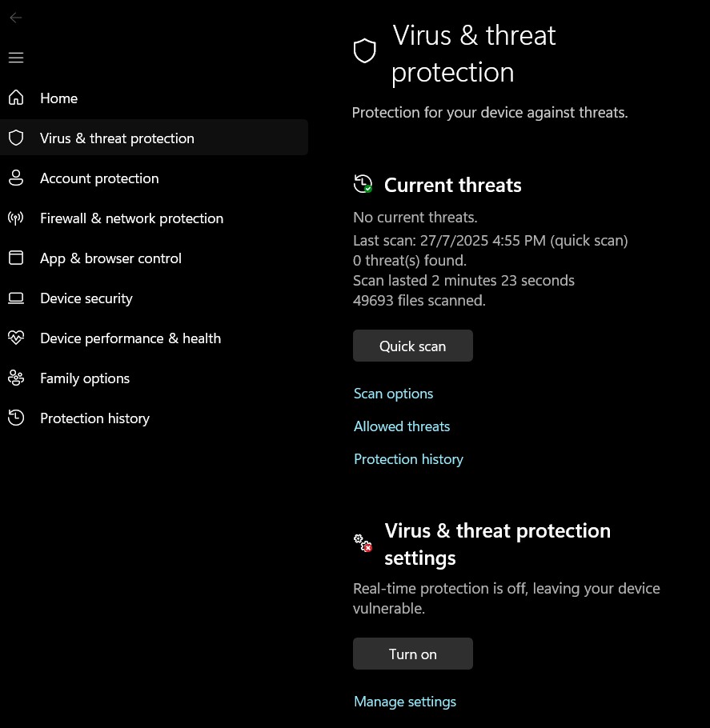Go to Device performance & health
Screen dimensions: 710x728
130,338
